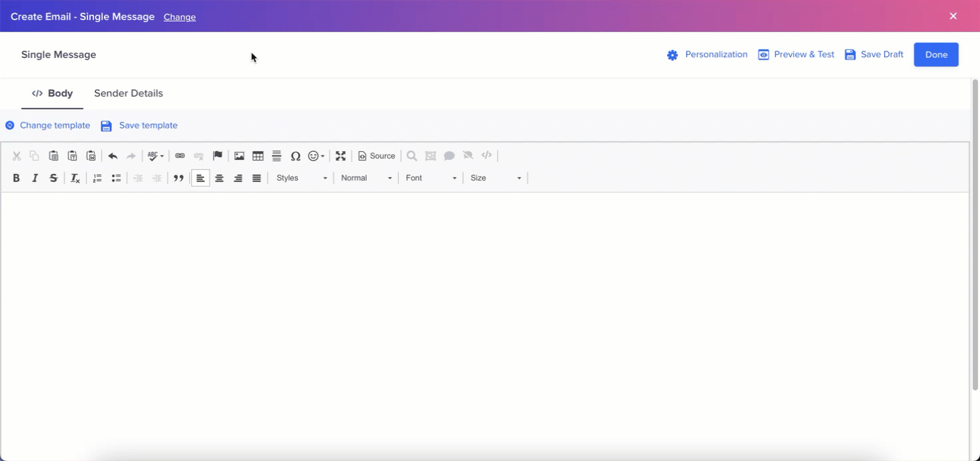Maximize the editor with the expand icon
The width and height of the screenshot is (980, 461).
click(341, 156)
